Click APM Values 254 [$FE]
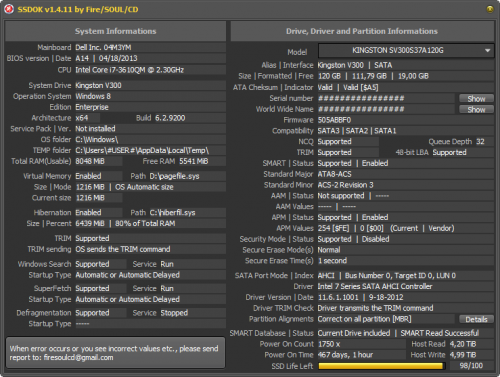The image size is (500, 377). [333, 228]
